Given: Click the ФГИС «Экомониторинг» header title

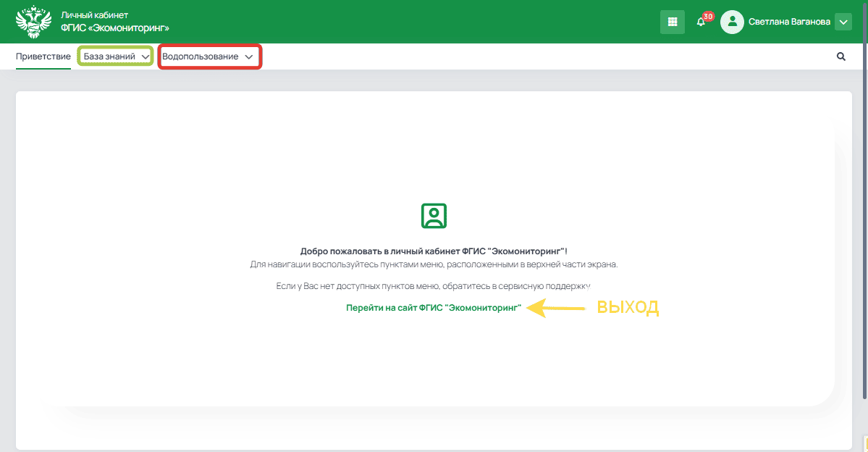Looking at the screenshot, I should [x=115, y=28].
